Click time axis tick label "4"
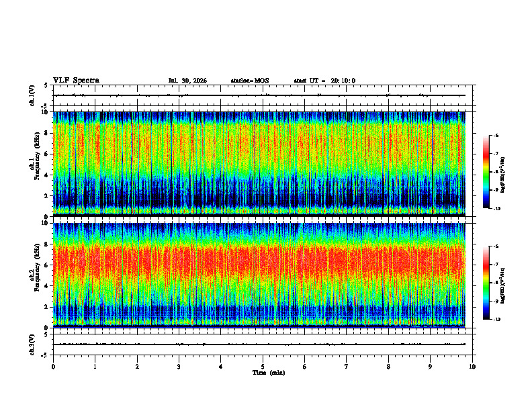The image size is (532, 411). pyautogui.click(x=221, y=367)
